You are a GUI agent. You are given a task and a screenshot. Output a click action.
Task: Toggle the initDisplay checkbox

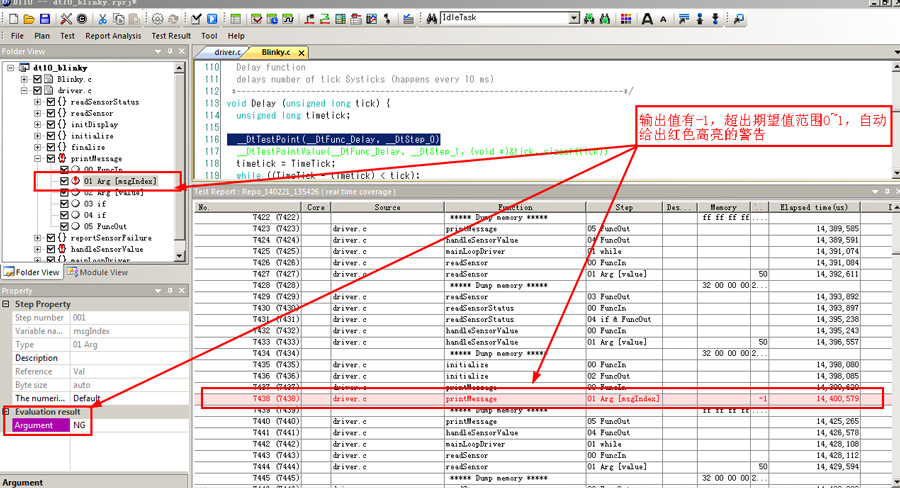51,125
